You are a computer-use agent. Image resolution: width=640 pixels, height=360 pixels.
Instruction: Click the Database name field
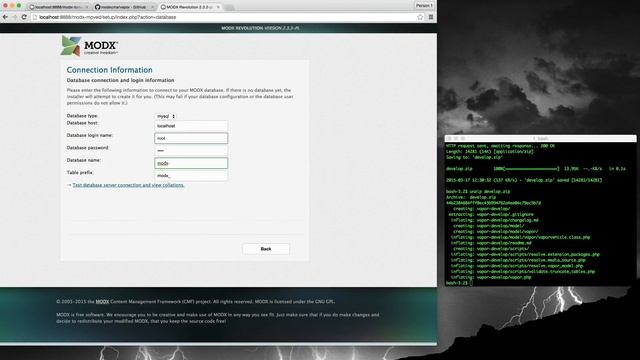(191, 163)
